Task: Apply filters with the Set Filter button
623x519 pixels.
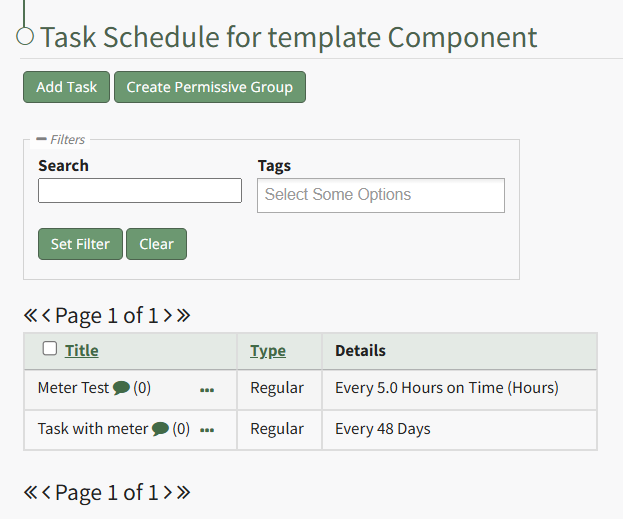Action: click(x=80, y=244)
